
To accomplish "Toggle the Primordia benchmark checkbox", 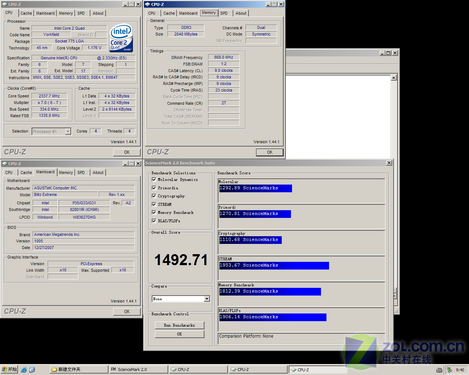I will [x=154, y=188].
